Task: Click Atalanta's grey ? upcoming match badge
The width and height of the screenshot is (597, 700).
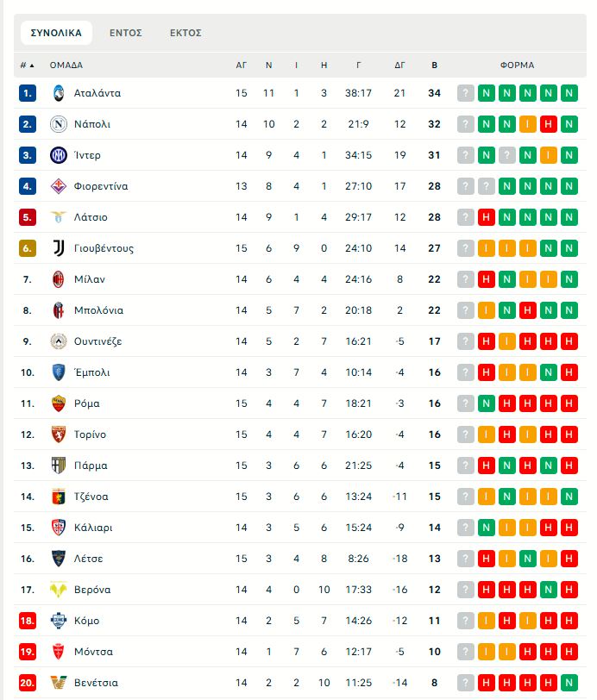Action: 466,93
